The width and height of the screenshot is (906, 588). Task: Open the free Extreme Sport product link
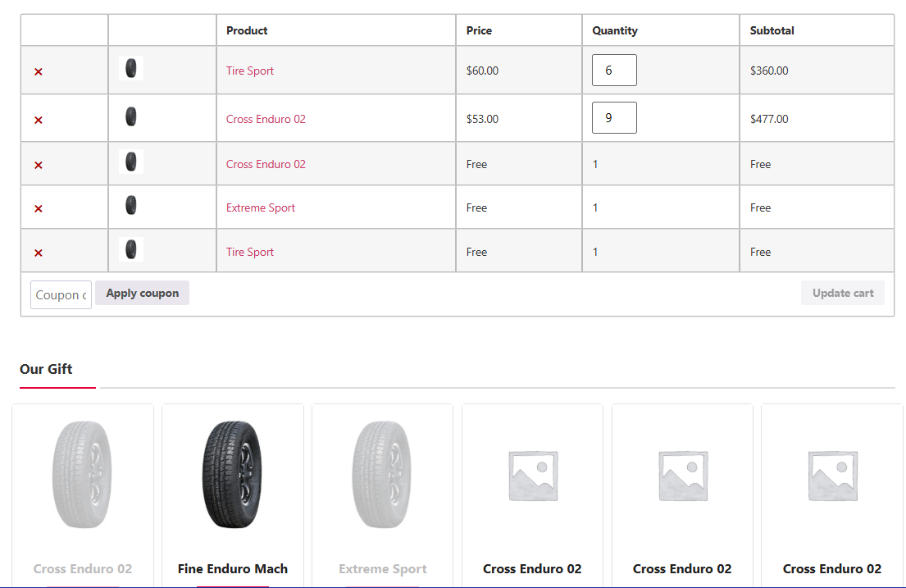pos(261,207)
